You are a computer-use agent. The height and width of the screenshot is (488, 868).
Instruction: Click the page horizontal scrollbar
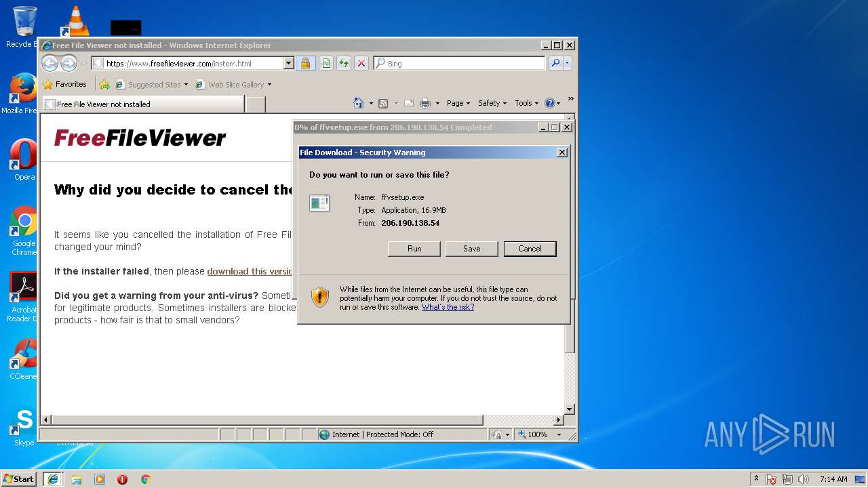267,420
